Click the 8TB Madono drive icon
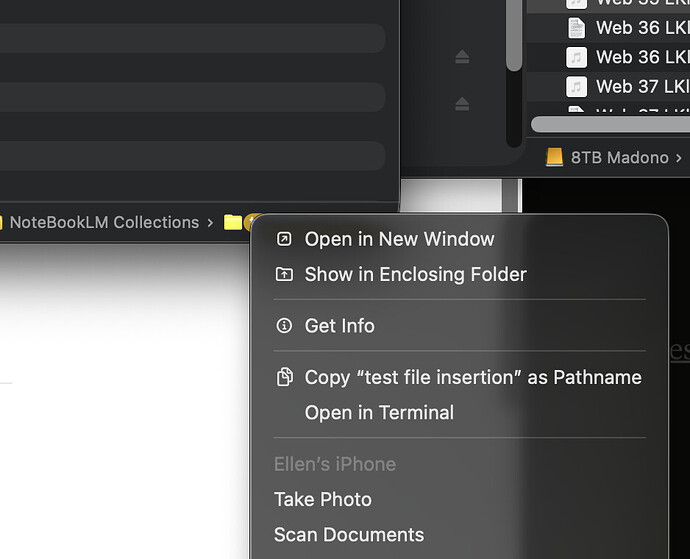The image size is (690, 559). [x=554, y=157]
